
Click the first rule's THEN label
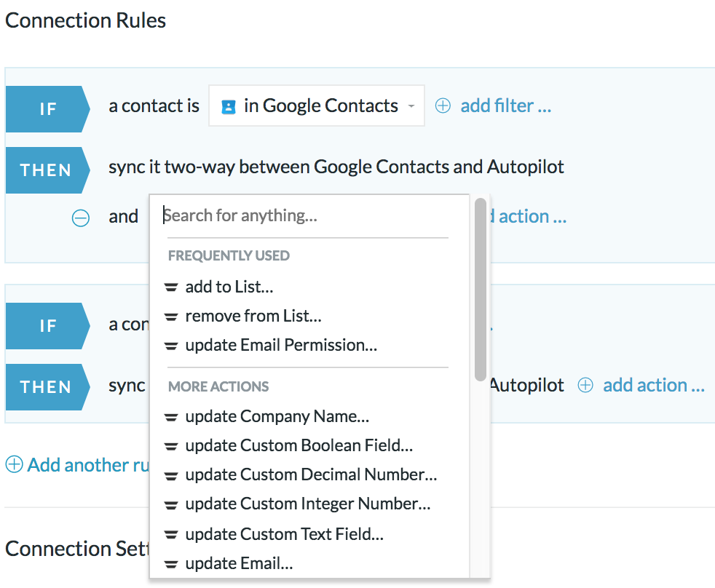click(47, 170)
